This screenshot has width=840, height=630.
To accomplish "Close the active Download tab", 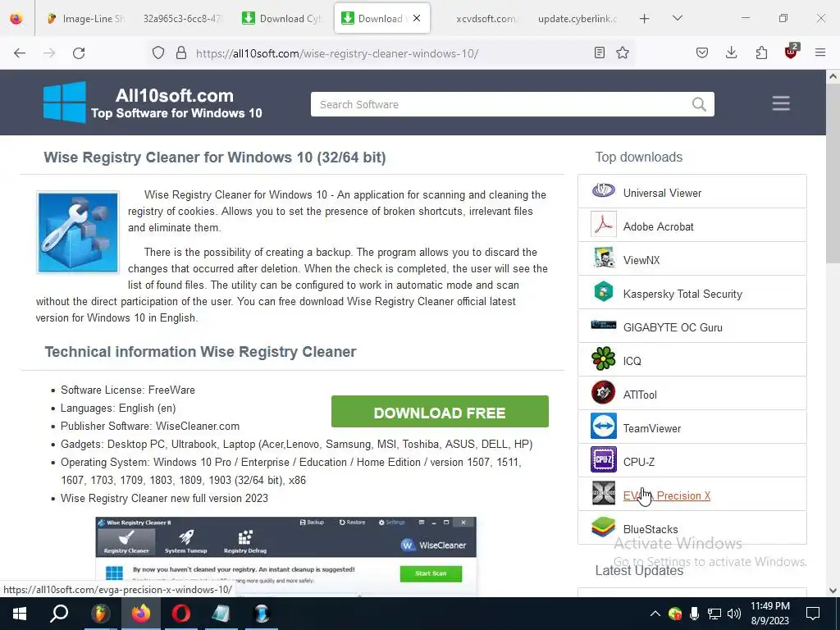I will 417,18.
